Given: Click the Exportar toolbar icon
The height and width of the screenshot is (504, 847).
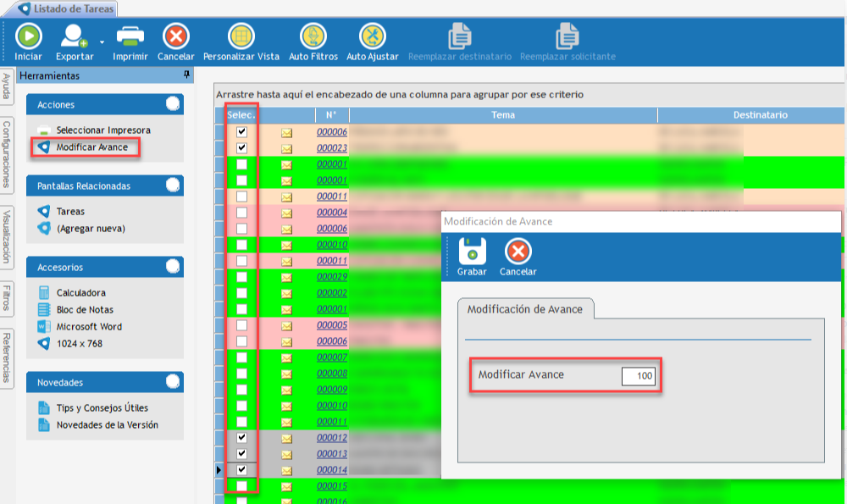Looking at the screenshot, I should click(x=74, y=36).
